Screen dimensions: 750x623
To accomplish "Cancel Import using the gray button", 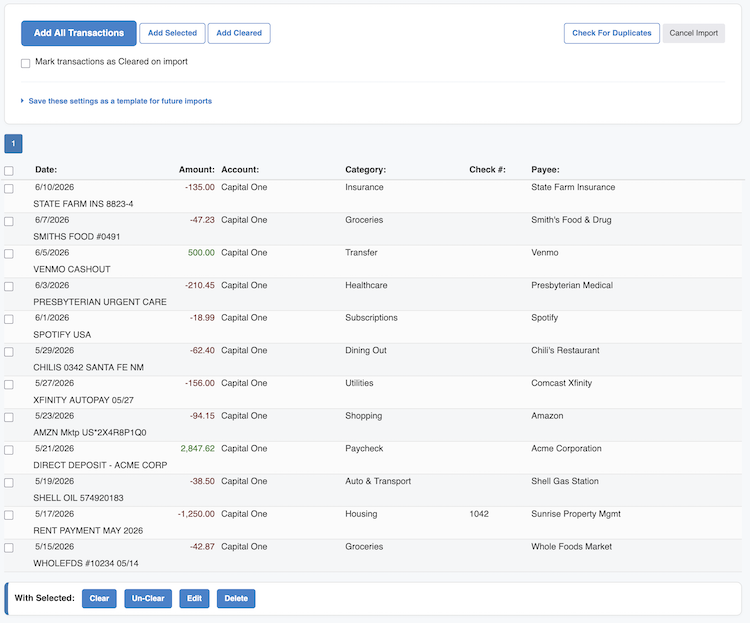I will coord(694,33).
